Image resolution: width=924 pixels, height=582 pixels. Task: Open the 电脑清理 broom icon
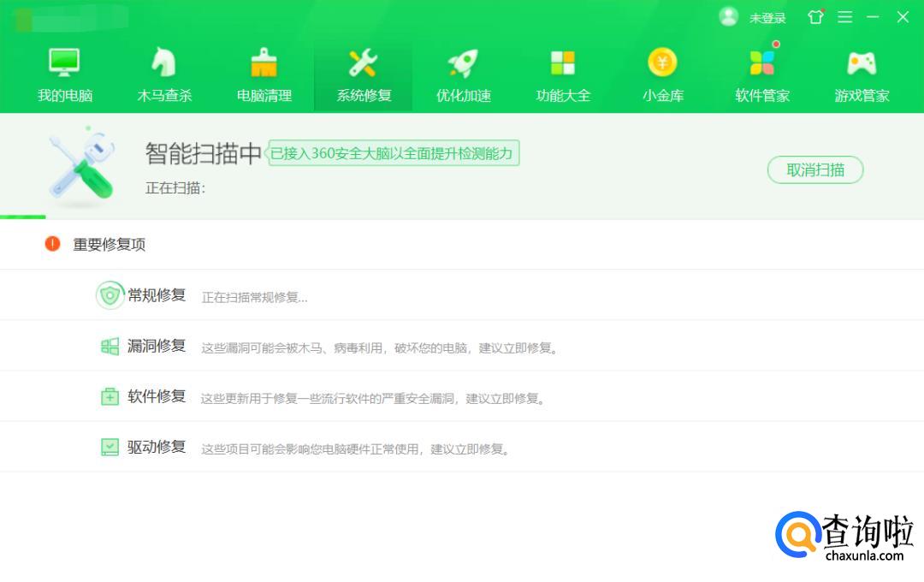pos(264,62)
